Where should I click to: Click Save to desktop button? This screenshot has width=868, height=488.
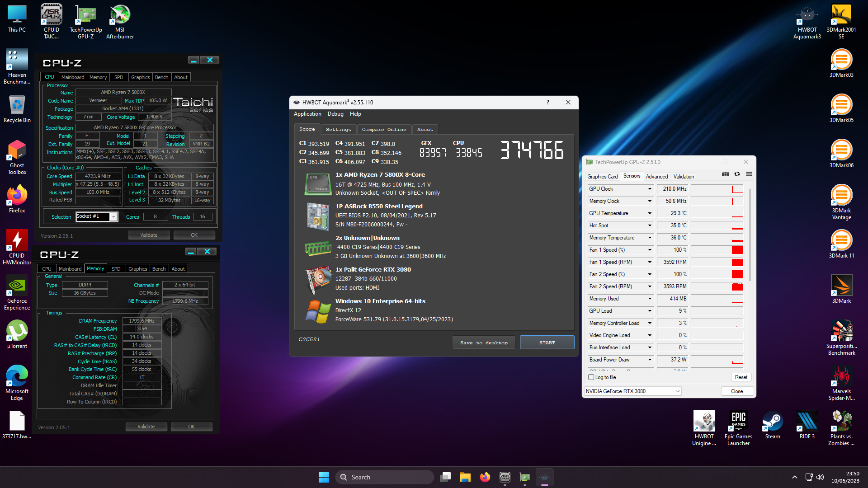tap(484, 343)
